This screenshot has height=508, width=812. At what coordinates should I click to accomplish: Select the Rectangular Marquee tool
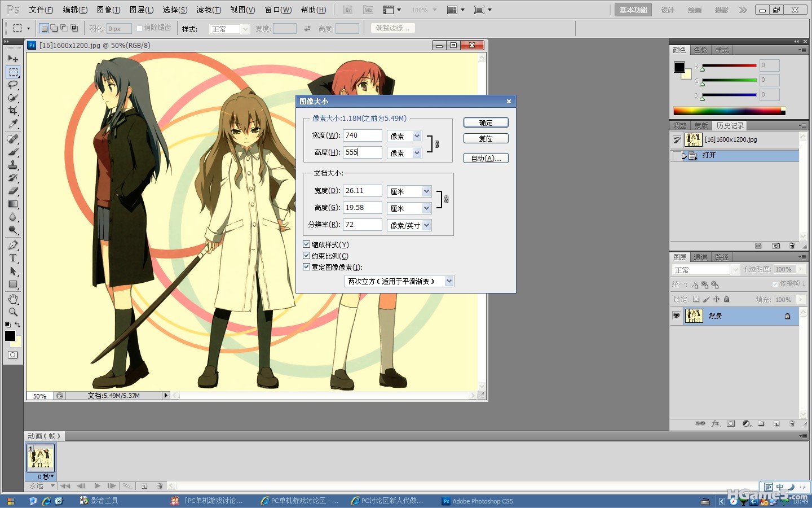click(13, 72)
